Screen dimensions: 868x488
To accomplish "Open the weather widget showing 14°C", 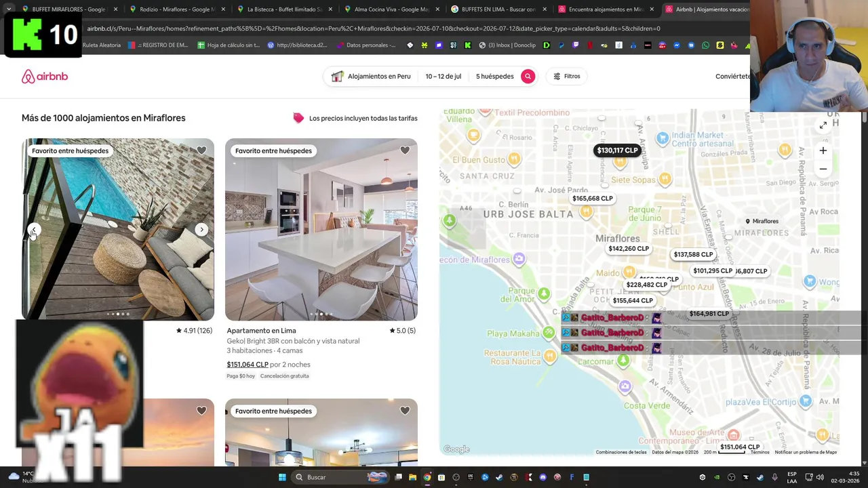I will (x=23, y=477).
